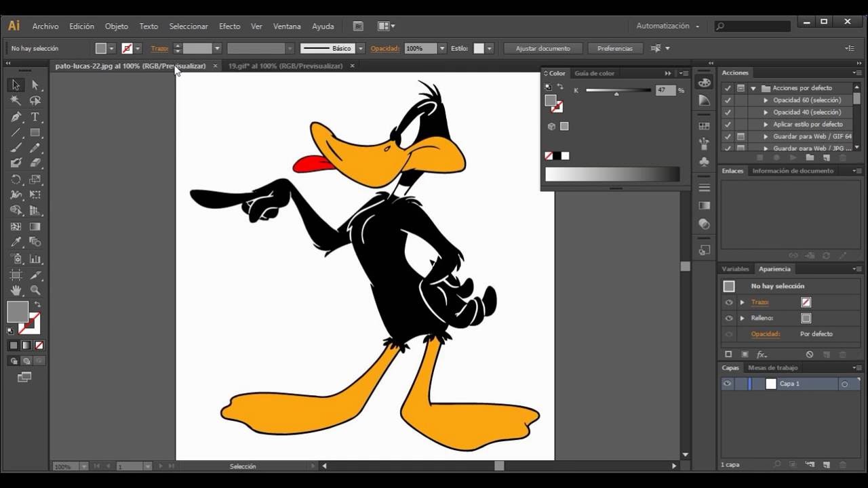
Task: Select the Line Segment tool
Action: [16, 132]
